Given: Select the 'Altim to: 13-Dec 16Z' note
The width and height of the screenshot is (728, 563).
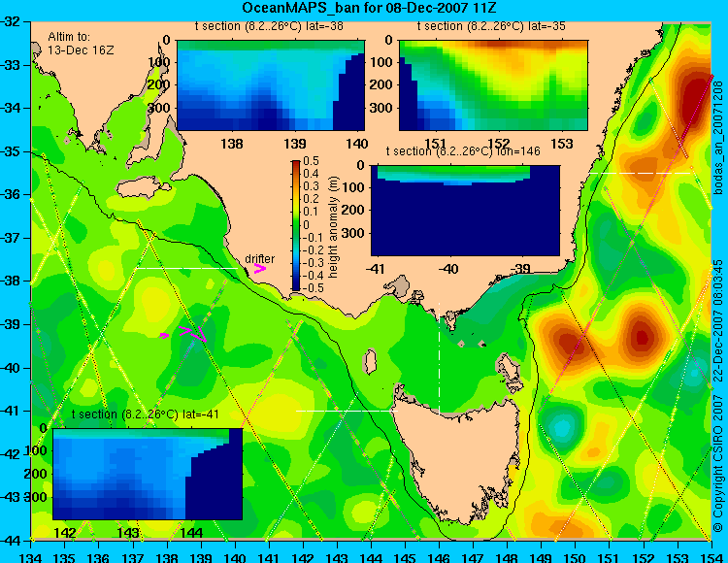Looking at the screenshot, I should (81, 44).
